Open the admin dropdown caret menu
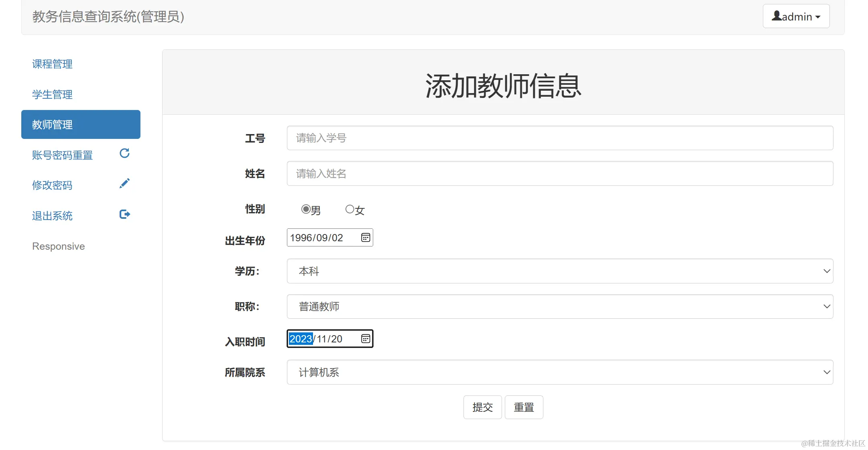The image size is (868, 450). pyautogui.click(x=818, y=17)
